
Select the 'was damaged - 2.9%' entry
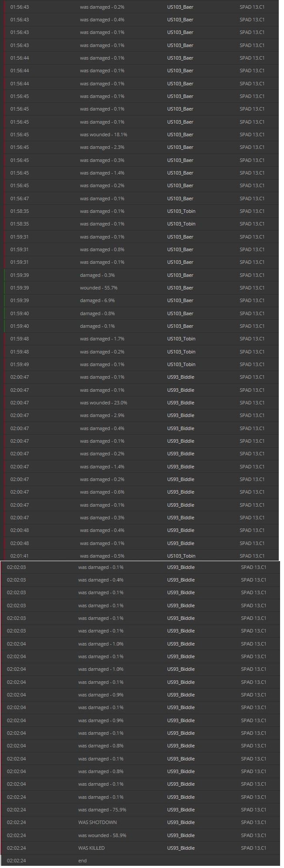coord(142,415)
